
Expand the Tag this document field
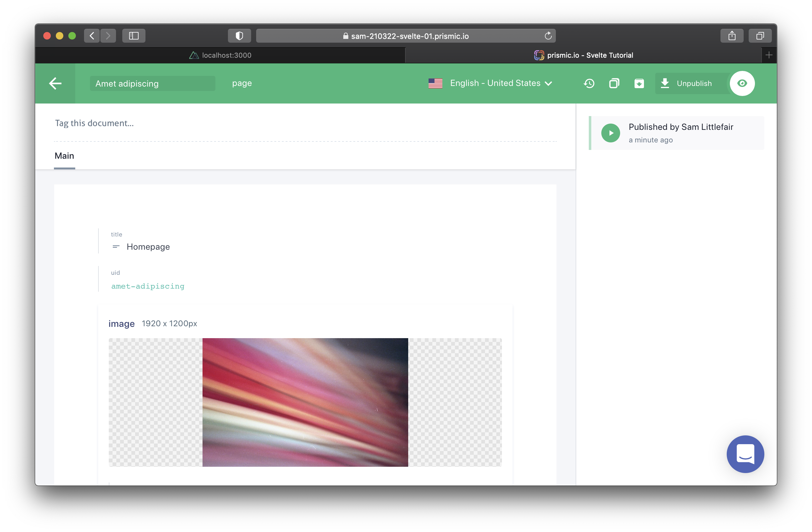(95, 123)
